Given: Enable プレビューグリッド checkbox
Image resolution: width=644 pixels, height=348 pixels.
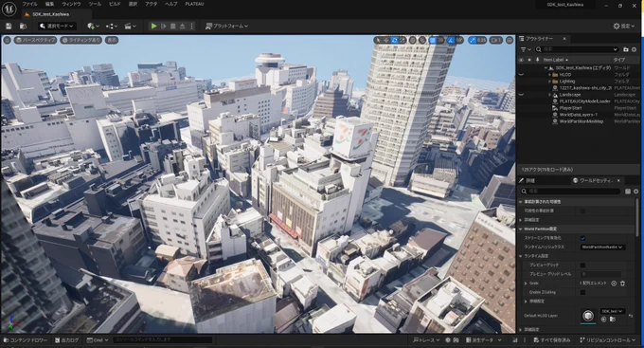Looking at the screenshot, I should coord(582,266).
